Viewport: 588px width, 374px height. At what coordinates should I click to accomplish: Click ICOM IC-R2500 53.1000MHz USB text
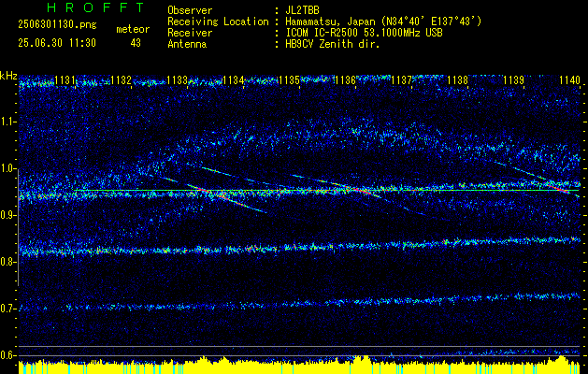click(x=364, y=33)
